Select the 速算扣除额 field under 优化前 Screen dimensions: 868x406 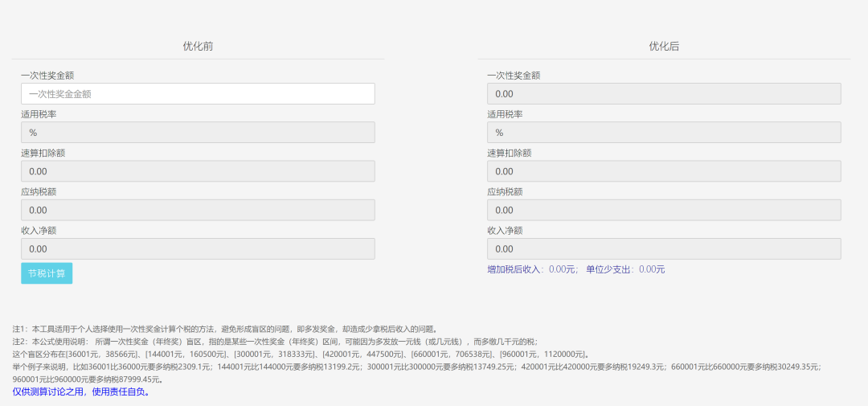click(x=198, y=171)
